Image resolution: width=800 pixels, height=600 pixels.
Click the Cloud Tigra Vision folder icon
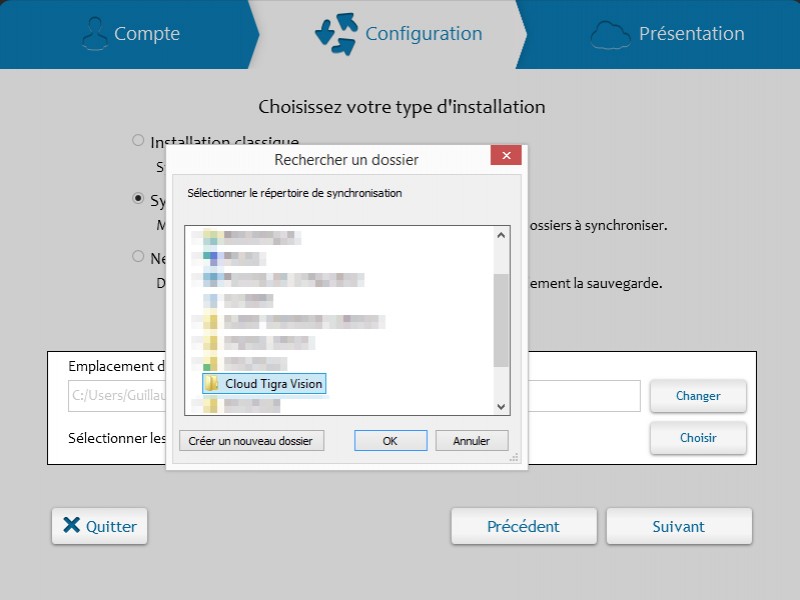point(212,384)
